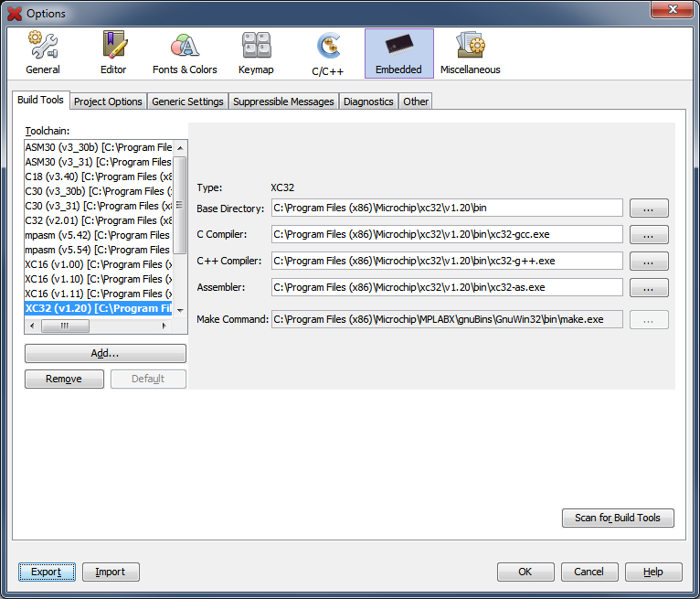Click the Default toolchain button
The image size is (700, 599).
point(148,379)
